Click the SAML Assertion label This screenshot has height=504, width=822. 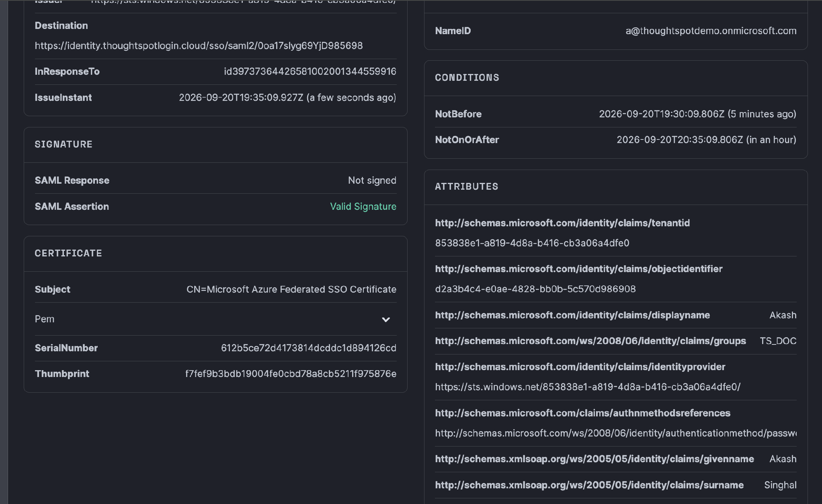(x=72, y=207)
